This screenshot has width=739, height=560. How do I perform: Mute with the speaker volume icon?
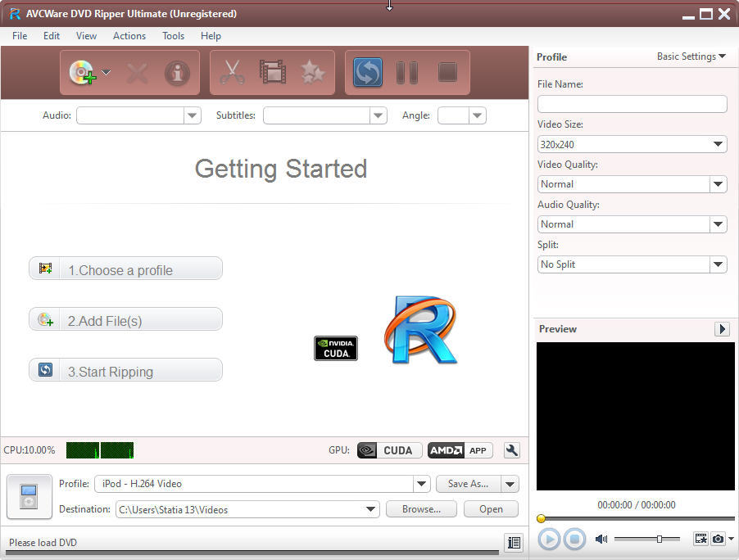(601, 539)
